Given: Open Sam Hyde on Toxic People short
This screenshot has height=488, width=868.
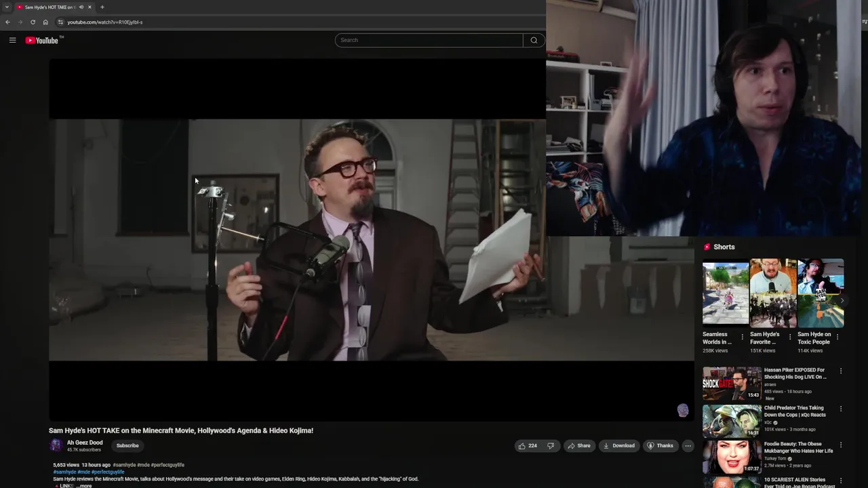Looking at the screenshot, I should point(821,293).
